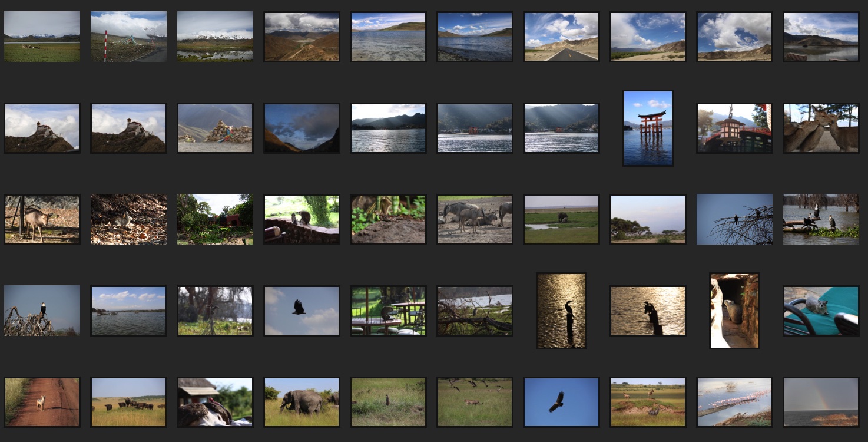
Task: Click the rainbow over dark horizon photo
Action: (821, 402)
